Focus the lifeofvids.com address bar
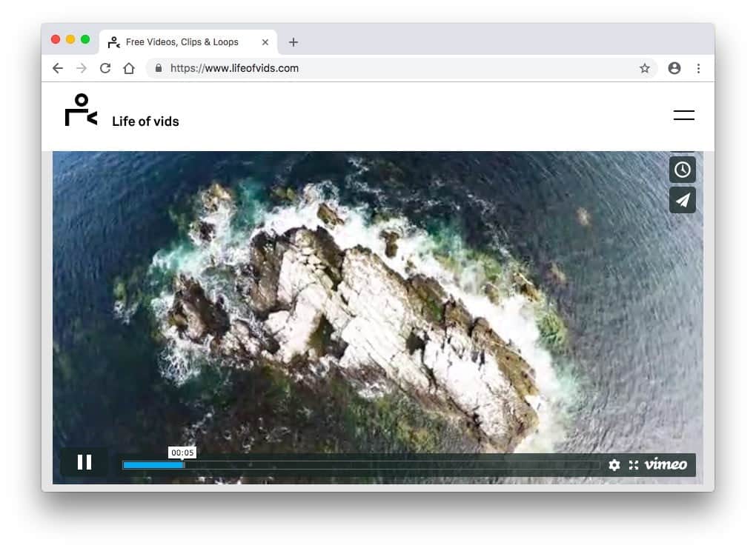756x551 pixels. (x=393, y=68)
